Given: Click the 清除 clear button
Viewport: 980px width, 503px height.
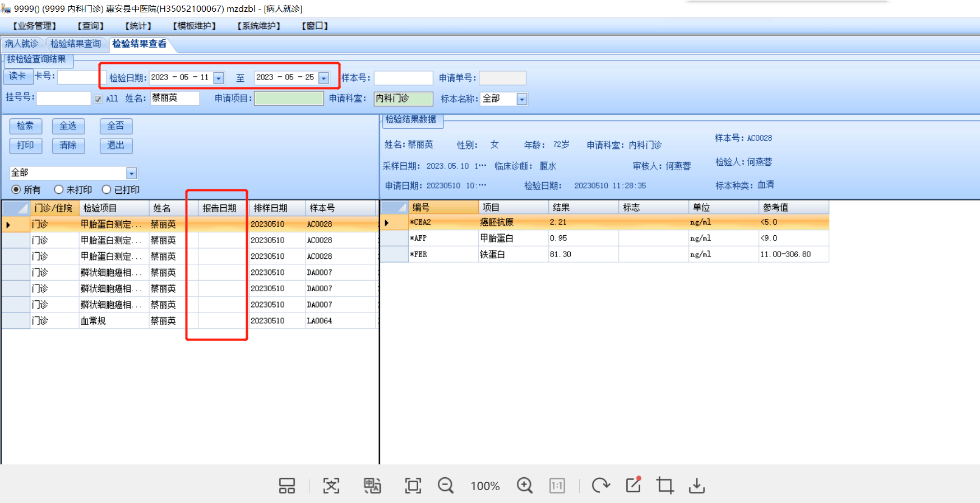Looking at the screenshot, I should (x=68, y=146).
